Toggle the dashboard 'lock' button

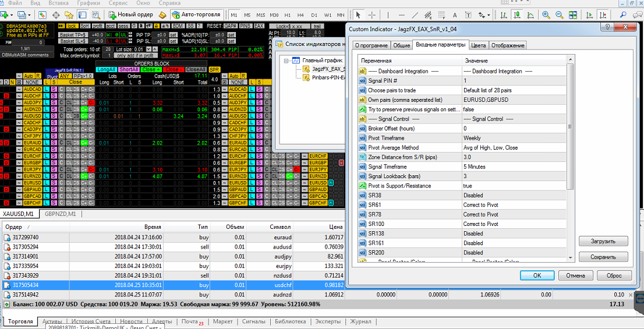pos(72,26)
